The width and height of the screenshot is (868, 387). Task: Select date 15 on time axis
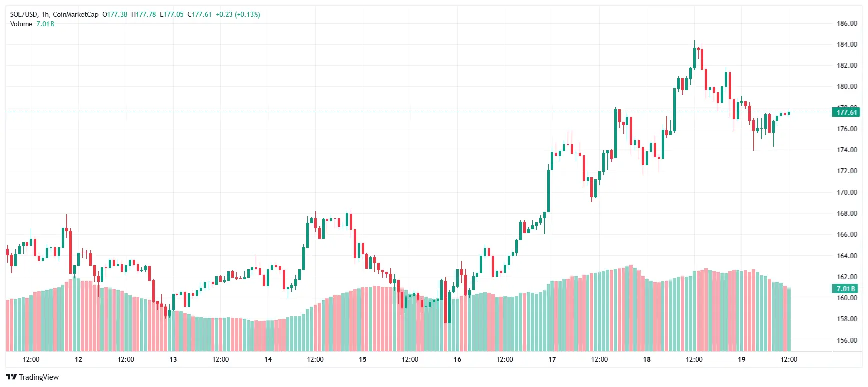(x=363, y=359)
